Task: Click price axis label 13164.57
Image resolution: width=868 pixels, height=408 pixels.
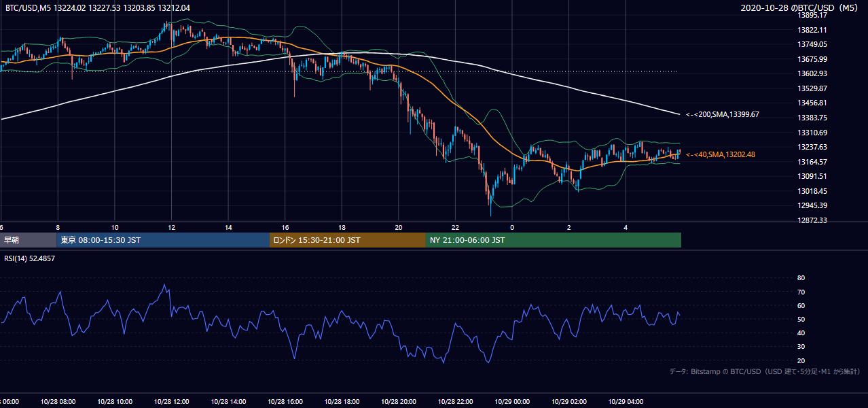Action: [x=812, y=162]
